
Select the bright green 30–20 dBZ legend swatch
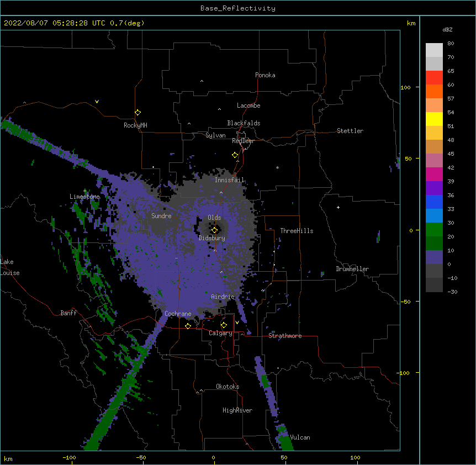[x=434, y=230]
